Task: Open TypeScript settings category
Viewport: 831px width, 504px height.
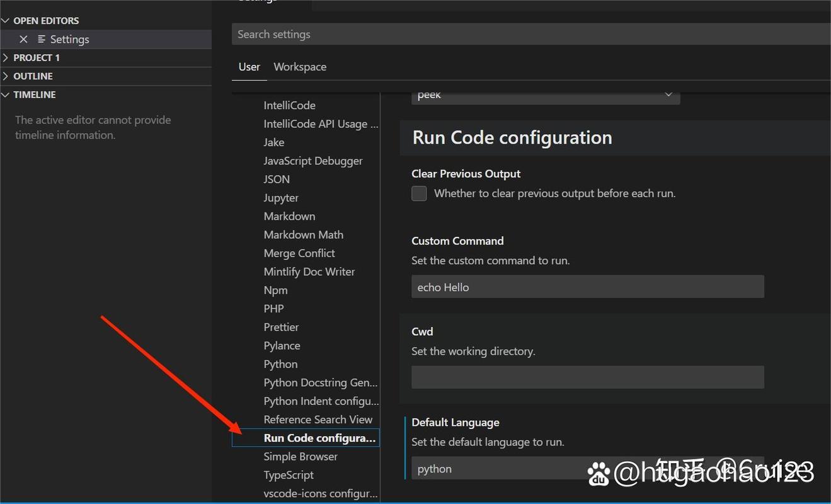Action: 289,475
